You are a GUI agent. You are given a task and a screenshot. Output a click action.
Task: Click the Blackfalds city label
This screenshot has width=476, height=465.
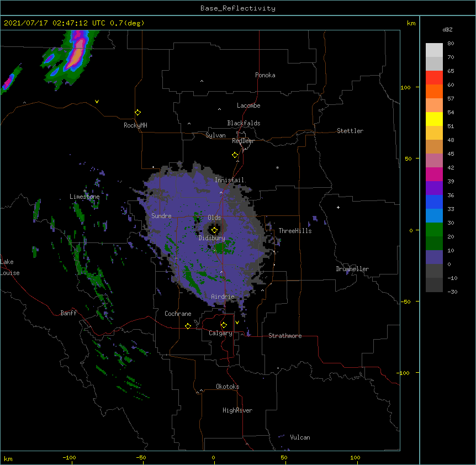pyautogui.click(x=244, y=123)
